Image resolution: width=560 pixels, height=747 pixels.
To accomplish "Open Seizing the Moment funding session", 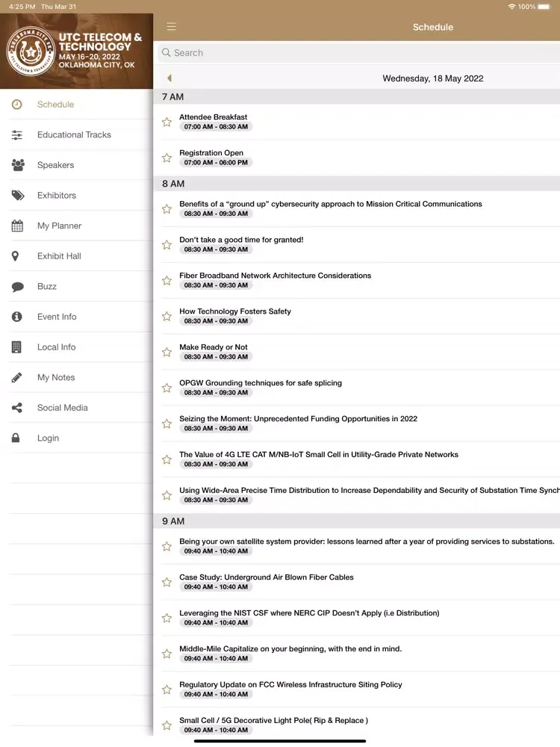I will coord(357,424).
